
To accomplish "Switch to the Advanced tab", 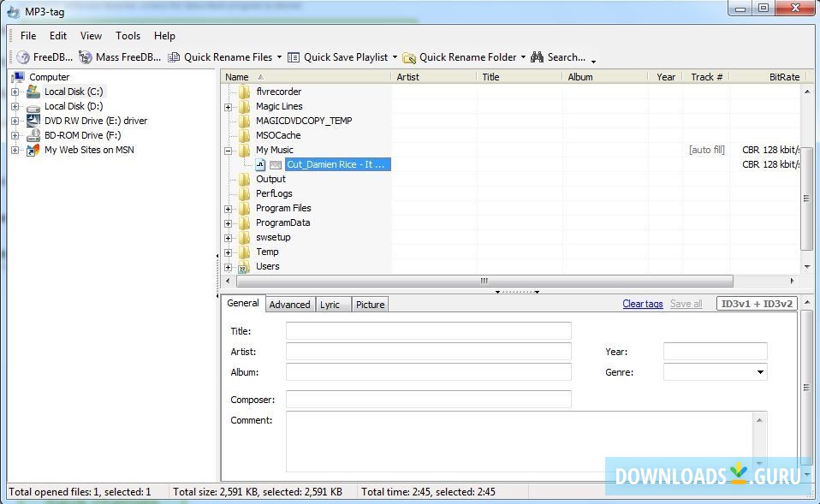I will [x=289, y=305].
